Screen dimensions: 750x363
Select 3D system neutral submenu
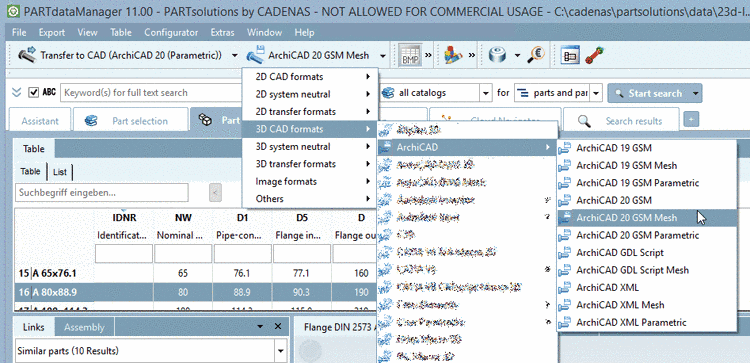310,147
